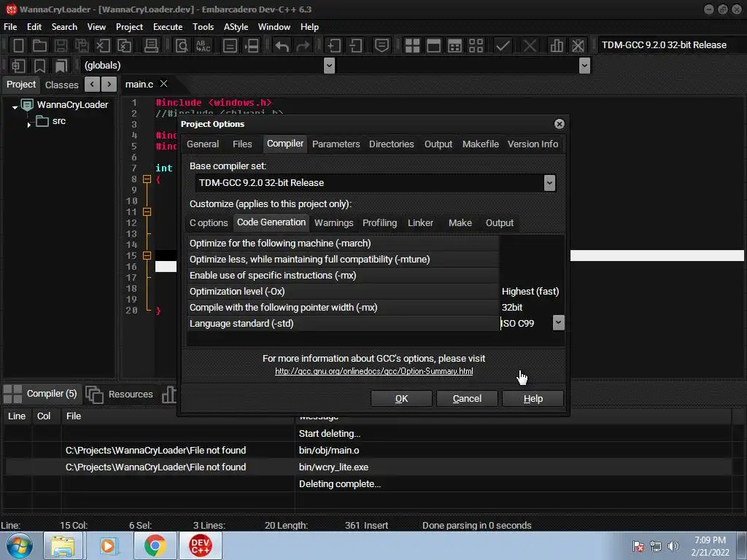Click the Find magnifier toolbar icon

182,45
